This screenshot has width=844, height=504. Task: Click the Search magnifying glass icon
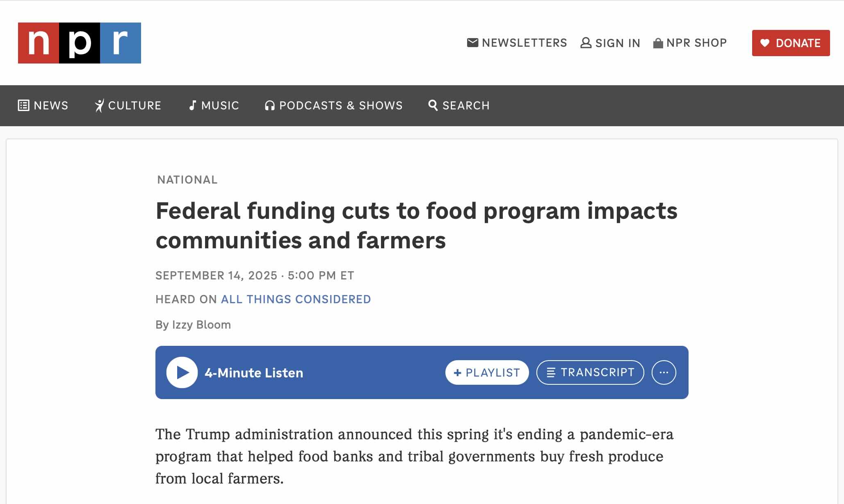(432, 105)
